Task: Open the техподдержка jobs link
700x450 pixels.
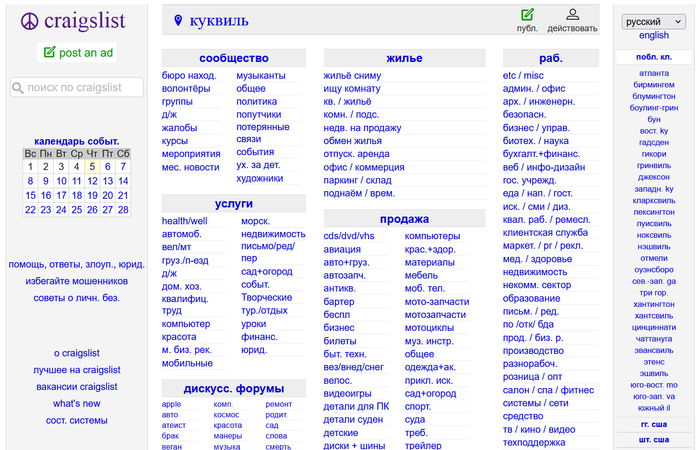Action: click(534, 443)
